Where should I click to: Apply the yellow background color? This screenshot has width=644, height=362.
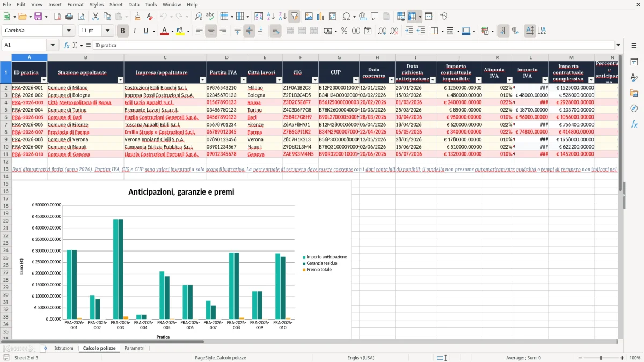pos(180,31)
